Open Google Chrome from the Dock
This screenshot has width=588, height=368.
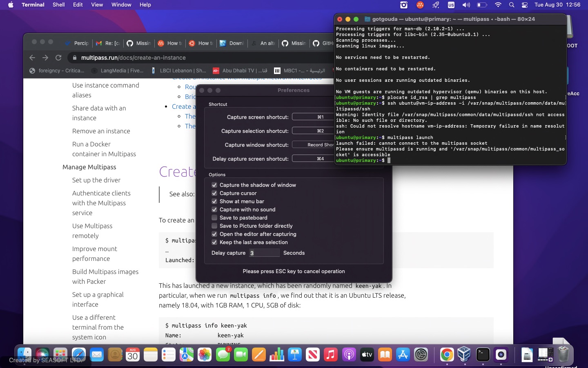tap(447, 355)
